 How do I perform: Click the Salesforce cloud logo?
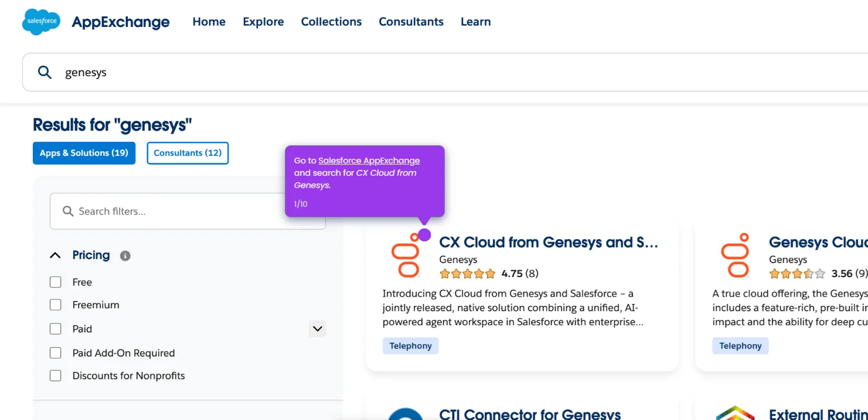click(41, 22)
